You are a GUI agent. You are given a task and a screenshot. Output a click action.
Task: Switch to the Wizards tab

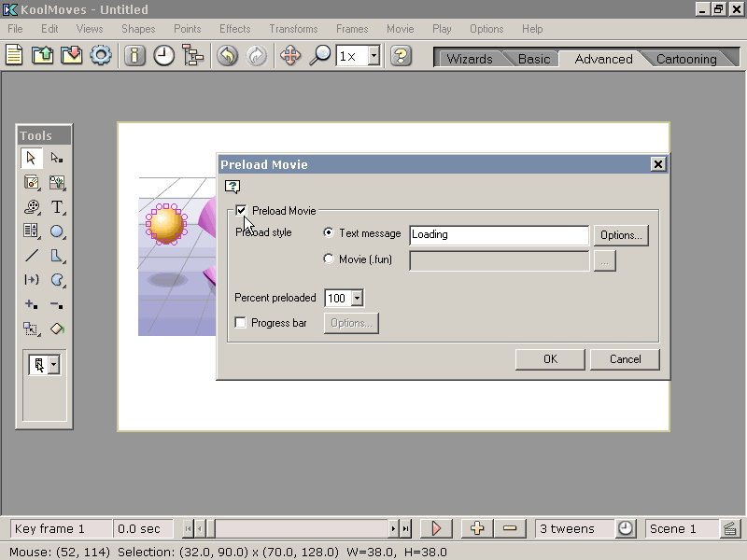470,59
